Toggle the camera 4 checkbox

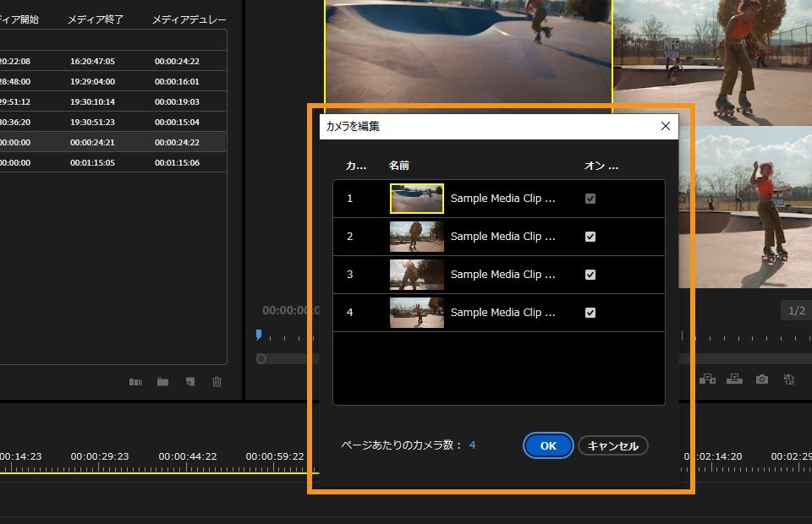pos(590,313)
